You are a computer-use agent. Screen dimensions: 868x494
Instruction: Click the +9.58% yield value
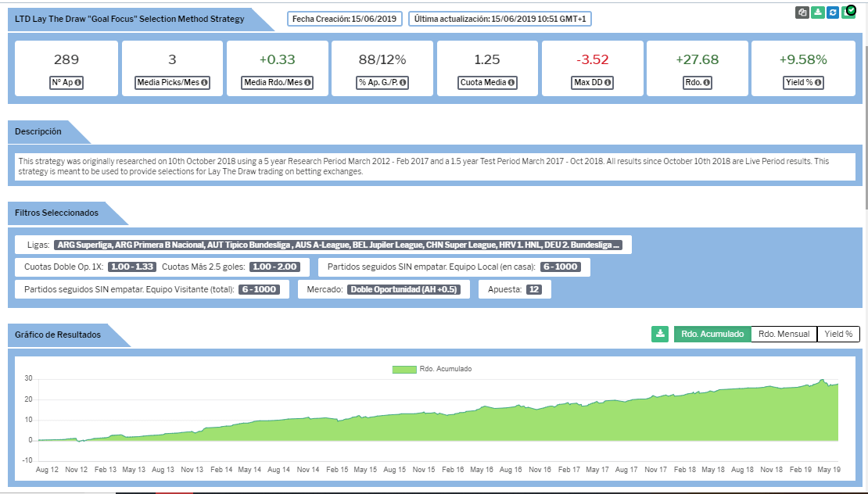click(x=803, y=59)
